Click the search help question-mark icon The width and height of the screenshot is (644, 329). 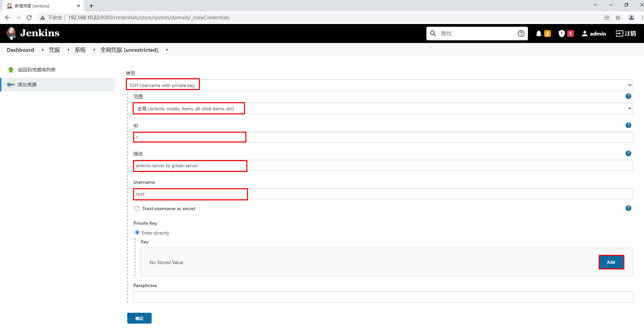pos(521,34)
